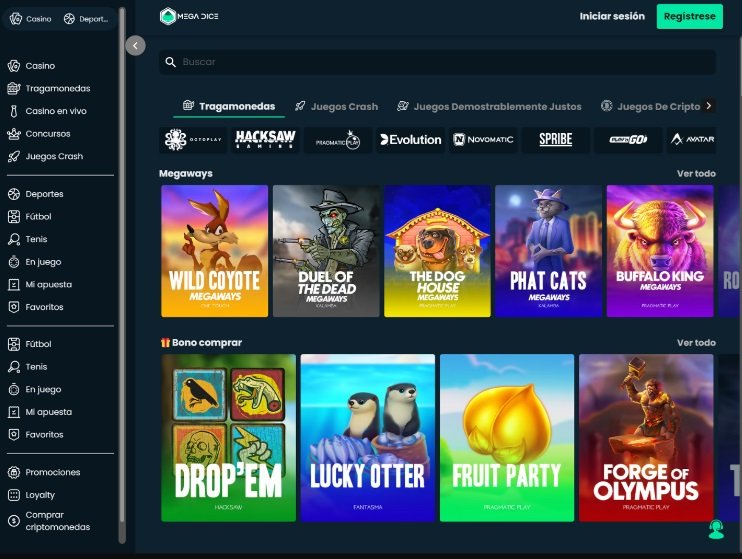Switch to Casino toggle at sidebar top
742x559 pixels.
click(31, 19)
